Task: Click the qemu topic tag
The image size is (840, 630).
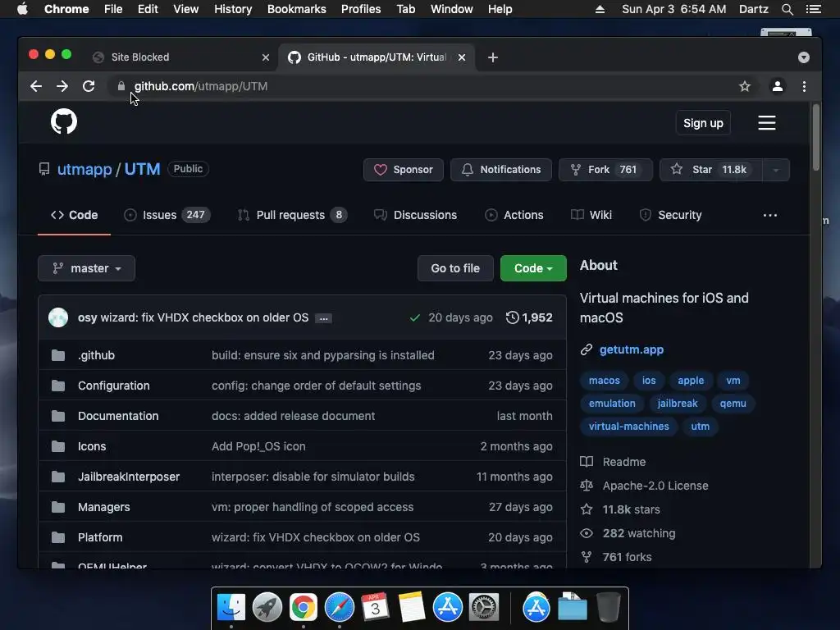Action: coord(733,404)
